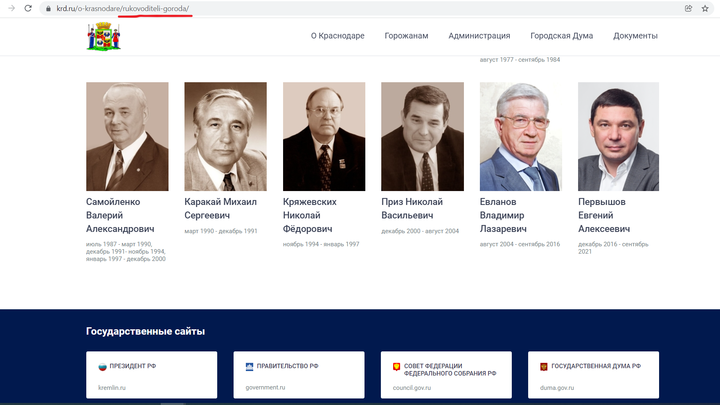The width and height of the screenshot is (720, 405).
Task: Bookmark this page with the star icon
Action: [705, 8]
